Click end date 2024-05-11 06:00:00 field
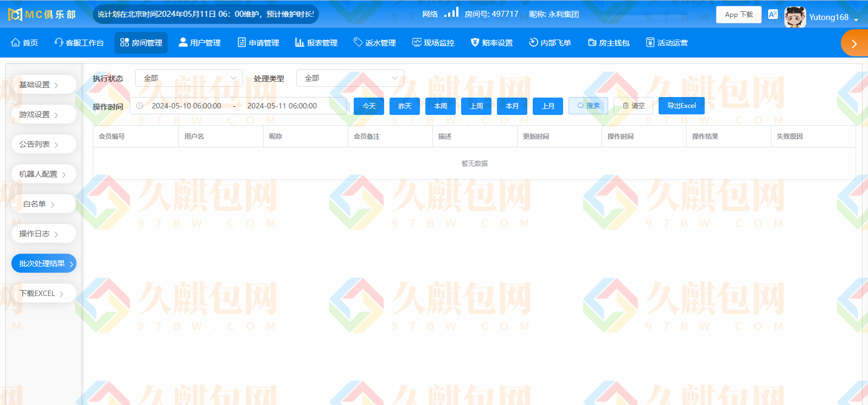 (282, 106)
